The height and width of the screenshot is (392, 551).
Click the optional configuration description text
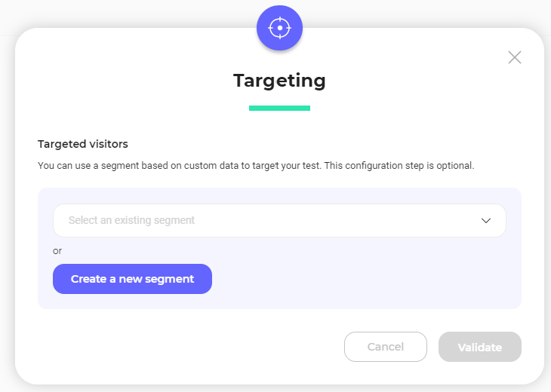(256, 166)
